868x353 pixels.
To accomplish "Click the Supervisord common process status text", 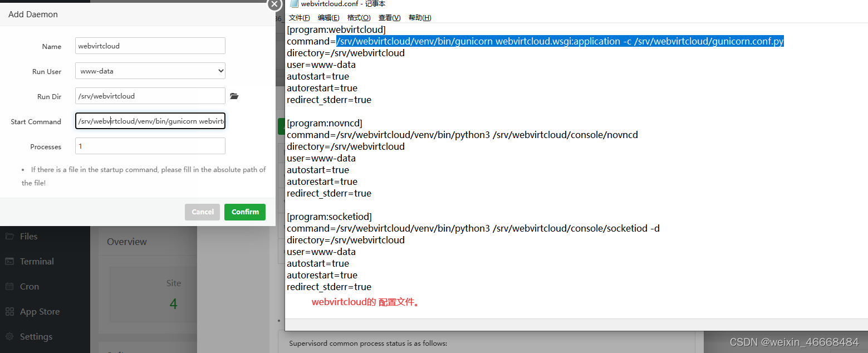I will tap(368, 344).
